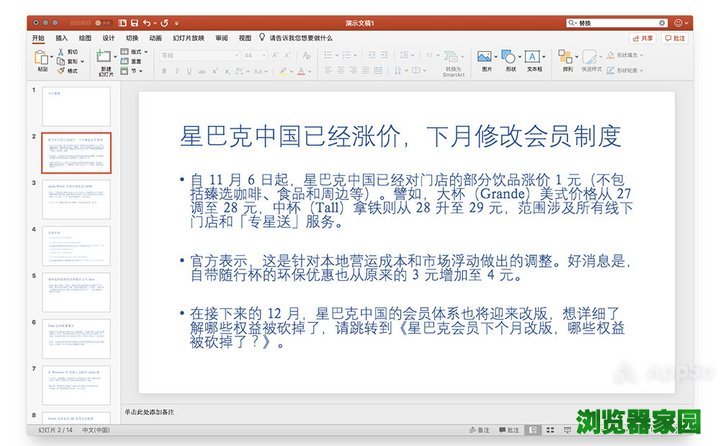Click the 批注 (Comments) button at top right
This screenshot has height=446, width=720.
tap(675, 38)
